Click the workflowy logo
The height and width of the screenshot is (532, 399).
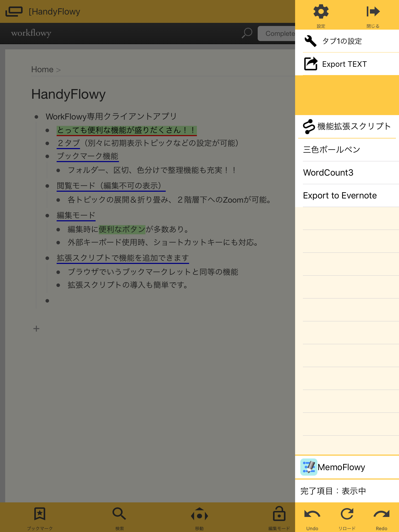click(x=31, y=33)
